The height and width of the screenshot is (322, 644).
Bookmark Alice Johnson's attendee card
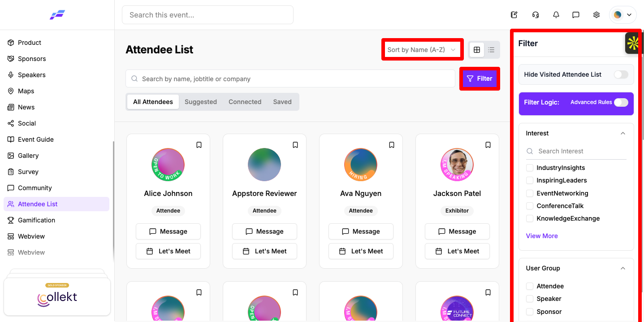pyautogui.click(x=199, y=145)
